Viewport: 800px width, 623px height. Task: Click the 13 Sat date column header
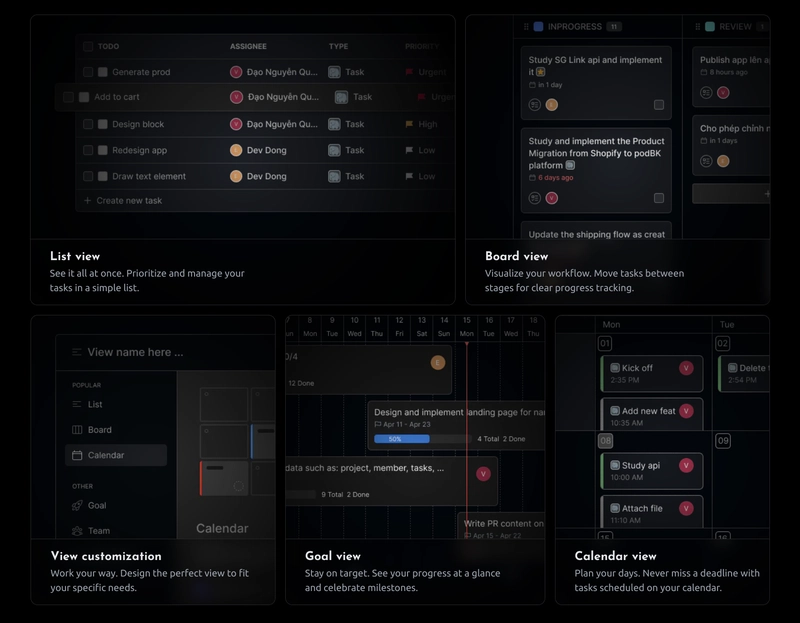pos(422,327)
